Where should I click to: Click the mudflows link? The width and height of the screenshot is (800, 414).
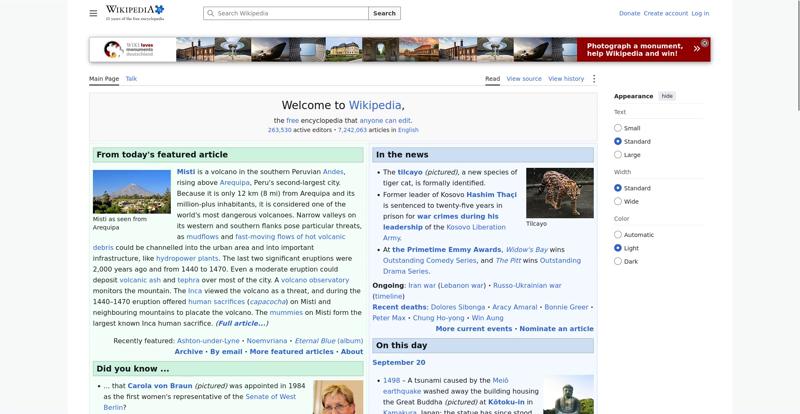coord(203,237)
